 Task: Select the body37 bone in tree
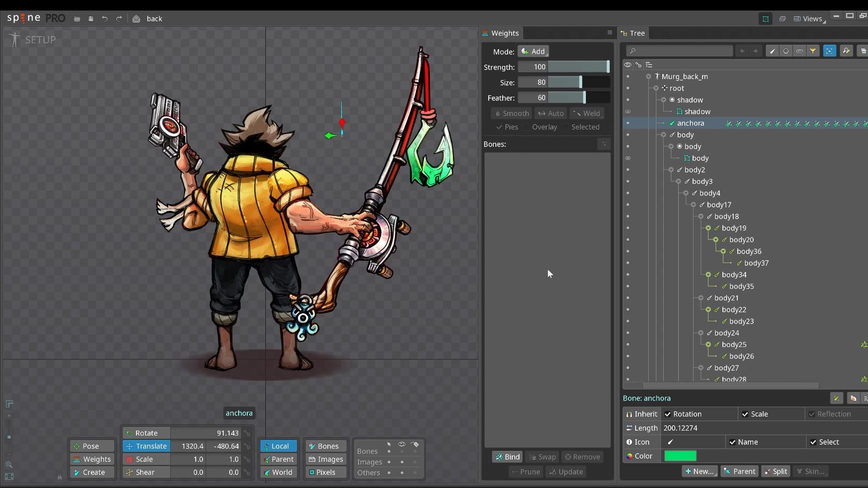[x=756, y=263]
